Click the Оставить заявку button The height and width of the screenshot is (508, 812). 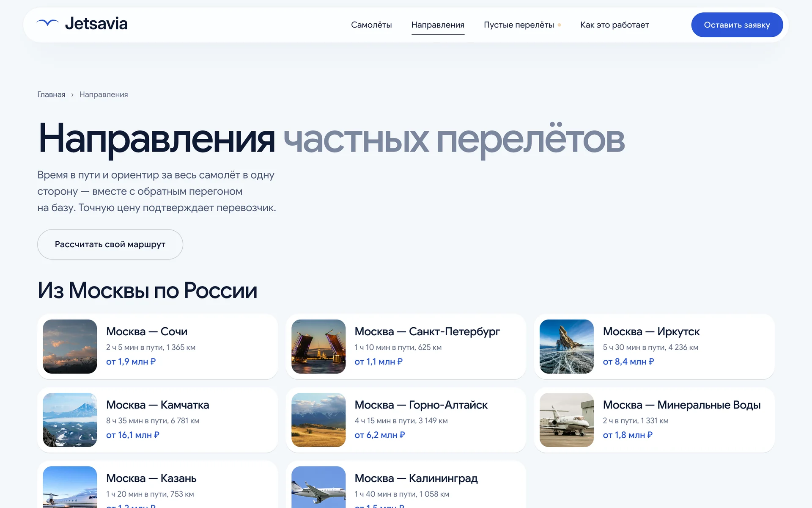[x=737, y=25]
